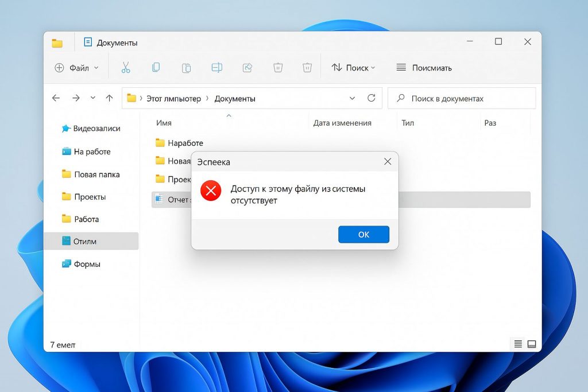This screenshot has width=588, height=392.
Task: Click the red error icon in dialog
Action: [x=211, y=191]
